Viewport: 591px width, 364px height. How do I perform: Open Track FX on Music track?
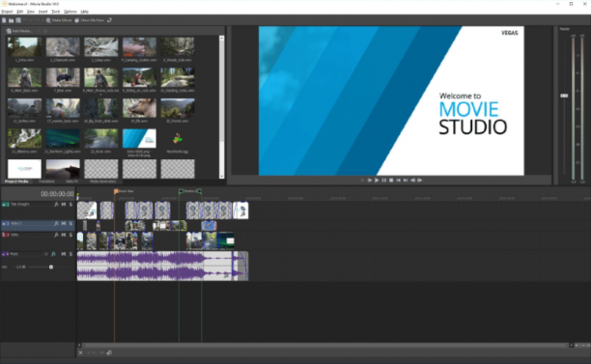[53, 254]
